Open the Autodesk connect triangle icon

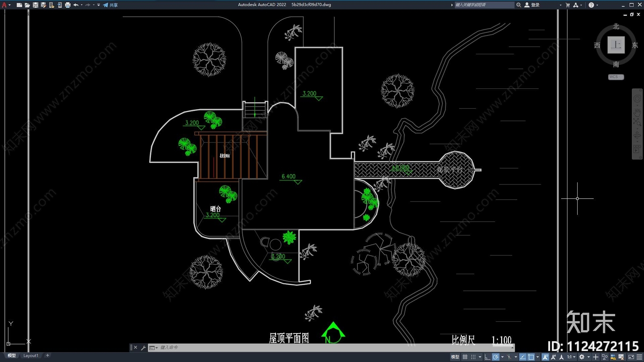coord(576,5)
